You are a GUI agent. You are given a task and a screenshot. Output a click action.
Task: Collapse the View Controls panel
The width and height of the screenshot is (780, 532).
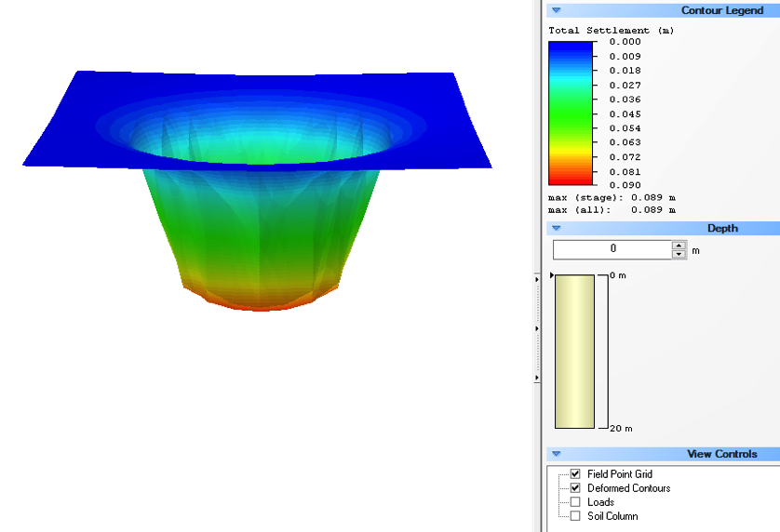tap(557, 454)
